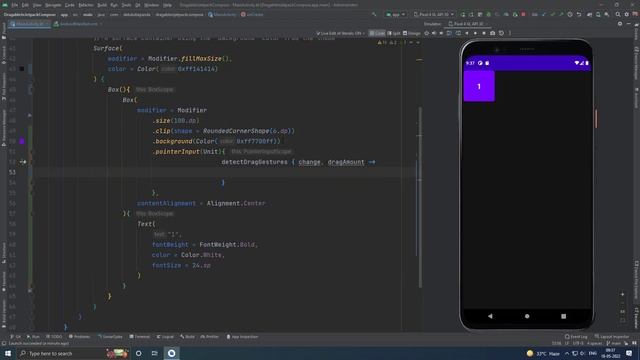
Task: Open emulator extended controls three-dot icon
Action: tap(510, 33)
